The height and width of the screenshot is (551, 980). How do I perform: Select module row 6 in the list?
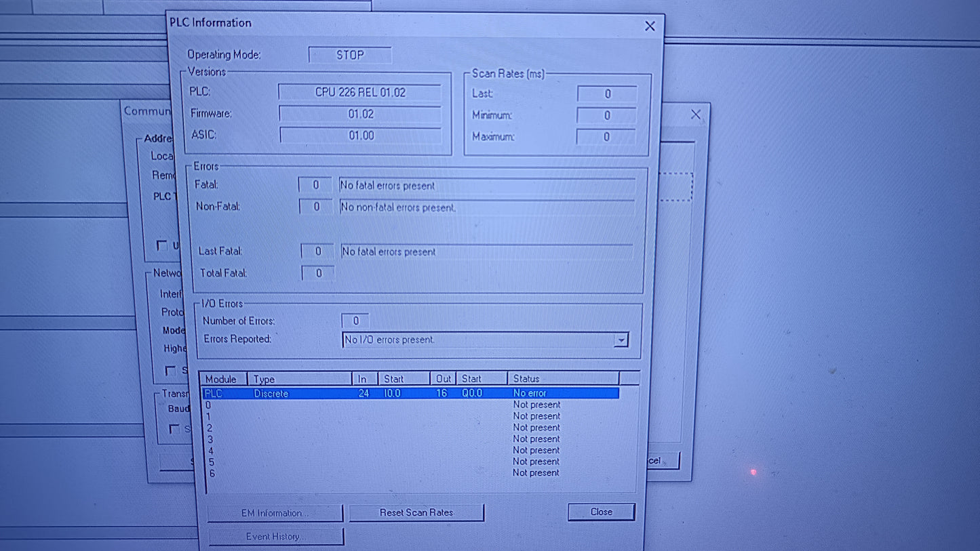339,472
